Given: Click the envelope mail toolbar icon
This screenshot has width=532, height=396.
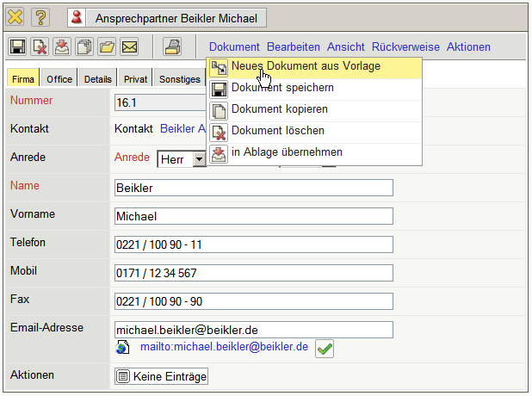Looking at the screenshot, I should pos(129,46).
